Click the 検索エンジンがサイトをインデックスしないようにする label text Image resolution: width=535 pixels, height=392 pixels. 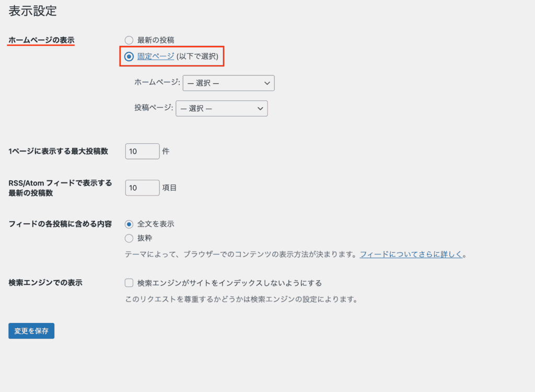[x=229, y=283]
